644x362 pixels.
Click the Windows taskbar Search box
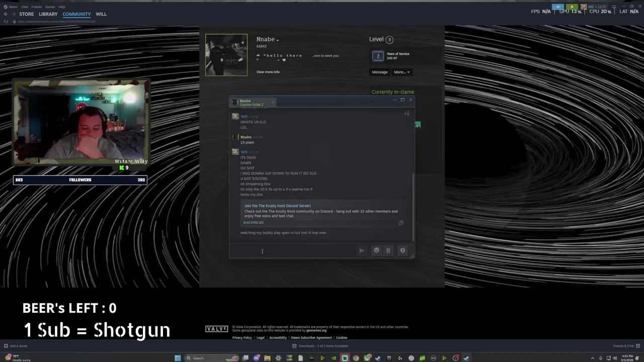(x=210, y=358)
